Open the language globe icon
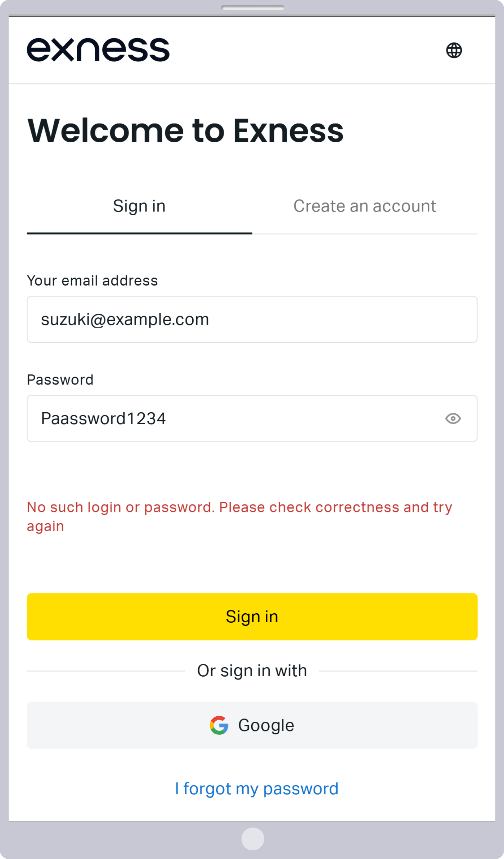The width and height of the screenshot is (504, 859). [454, 50]
